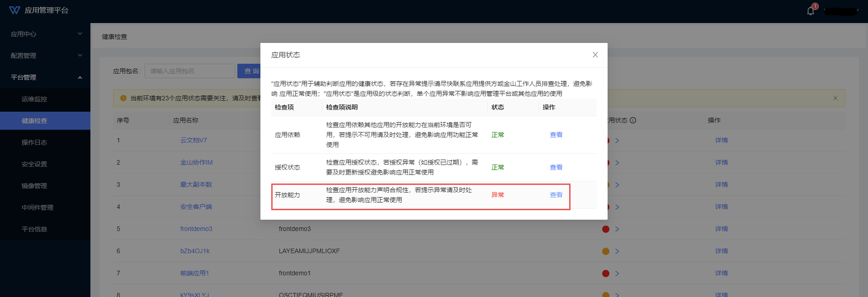
Task: Click the app platform logo icon
Action: click(x=14, y=10)
